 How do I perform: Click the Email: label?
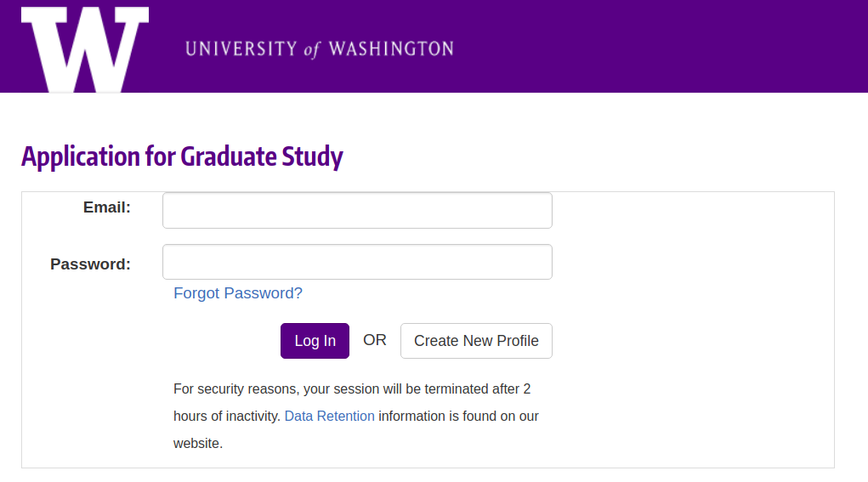(x=107, y=207)
